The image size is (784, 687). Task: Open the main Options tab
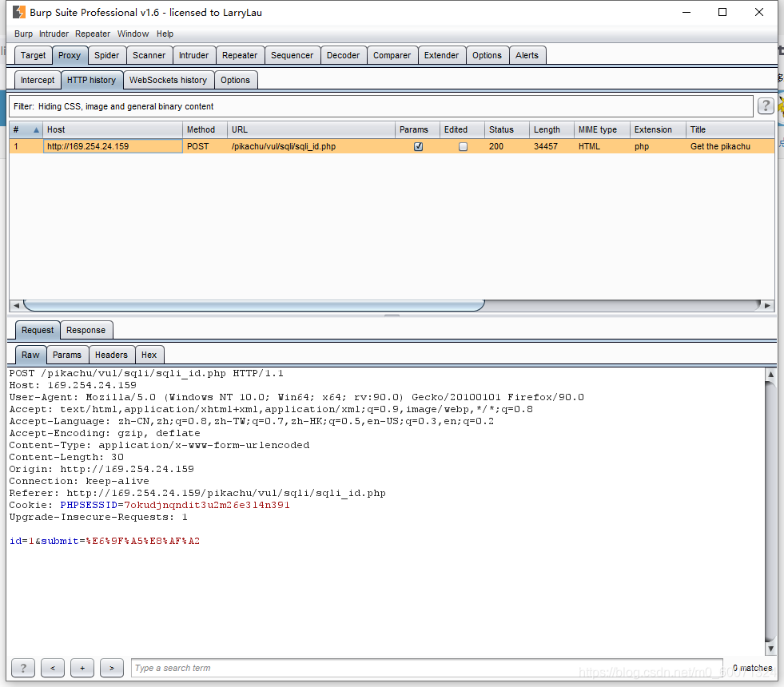(487, 55)
